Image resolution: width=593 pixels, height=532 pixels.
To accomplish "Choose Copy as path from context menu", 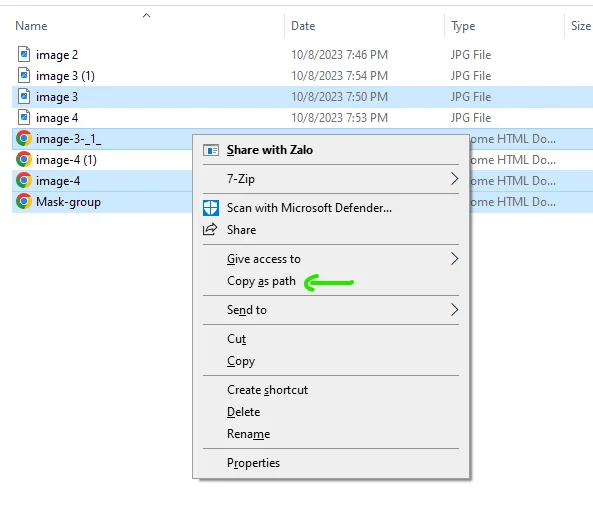I will (261, 281).
